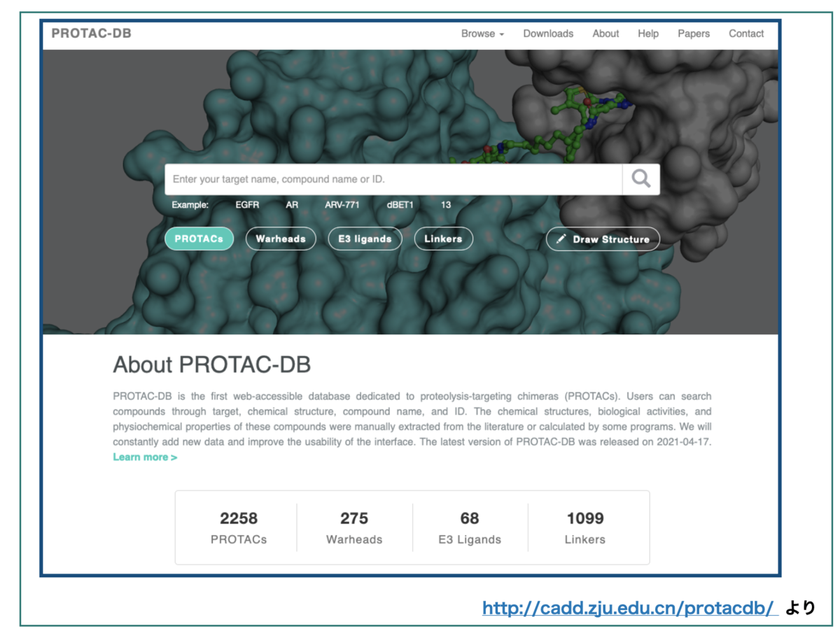Viewport: 840px width, 638px height.
Task: Select the E3 ligands search category
Action: click(365, 239)
